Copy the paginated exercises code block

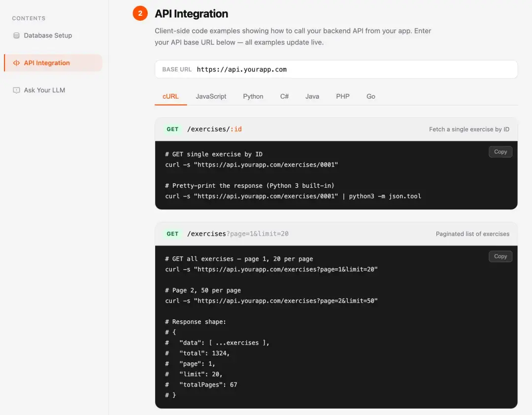pos(500,256)
